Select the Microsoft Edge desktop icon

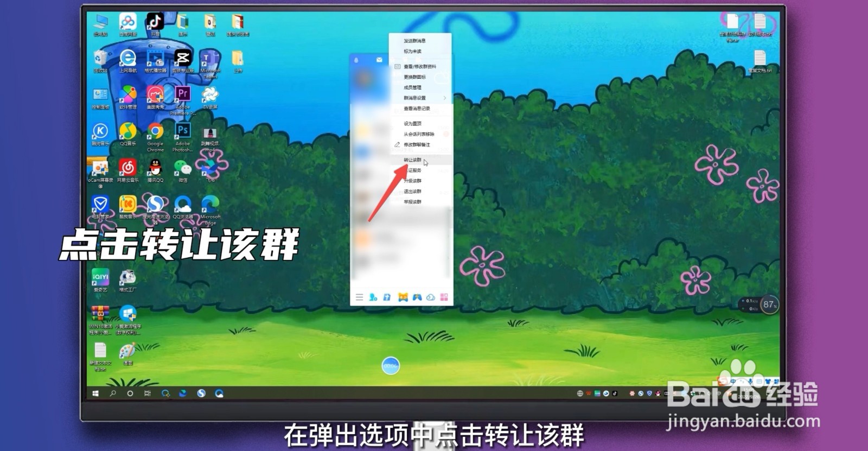click(x=210, y=209)
